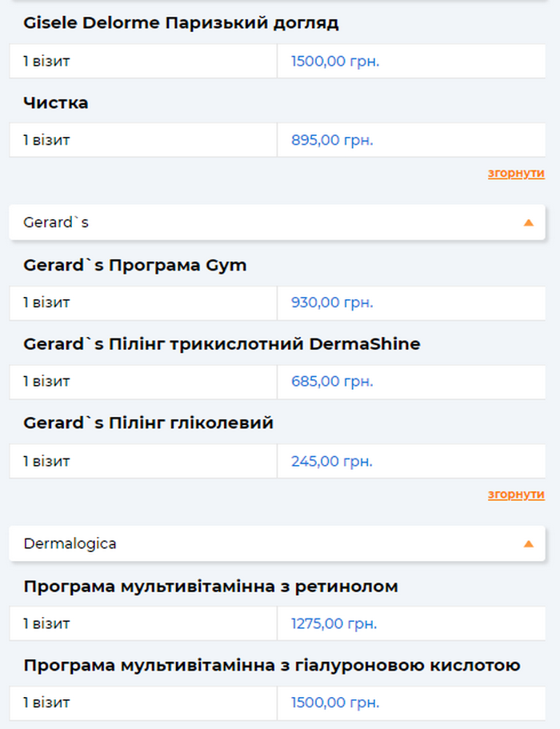Image resolution: width=560 pixels, height=729 pixels.
Task: Select the 245,00 грн. glycolic peeling price
Action: point(332,462)
